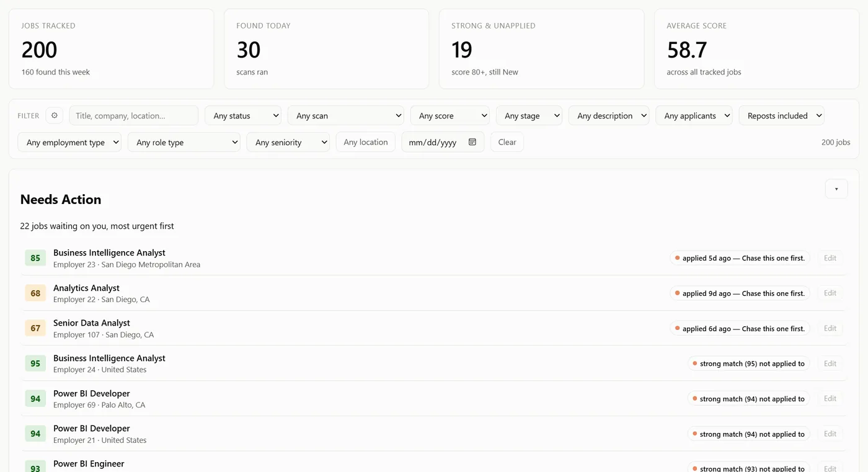868x472 pixels.
Task: Edit the Employer 69 Power BI Developer row
Action: (x=830, y=399)
